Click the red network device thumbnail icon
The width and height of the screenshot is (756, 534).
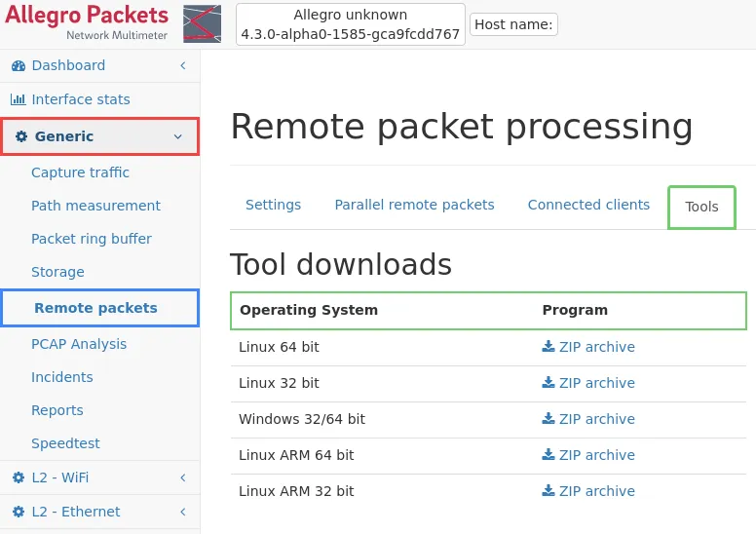[202, 23]
